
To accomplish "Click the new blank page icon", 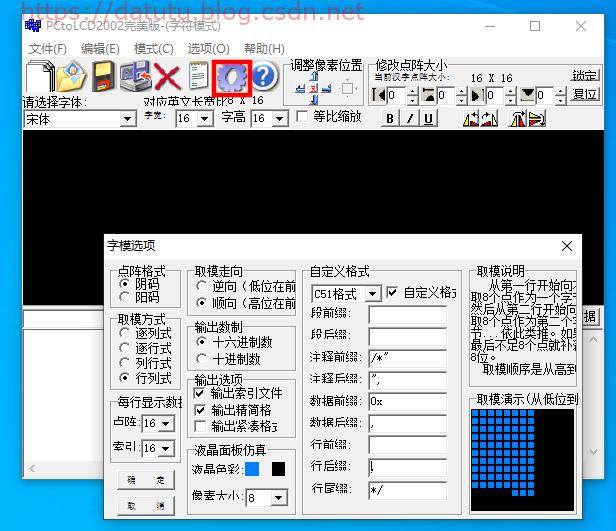I will [40, 76].
